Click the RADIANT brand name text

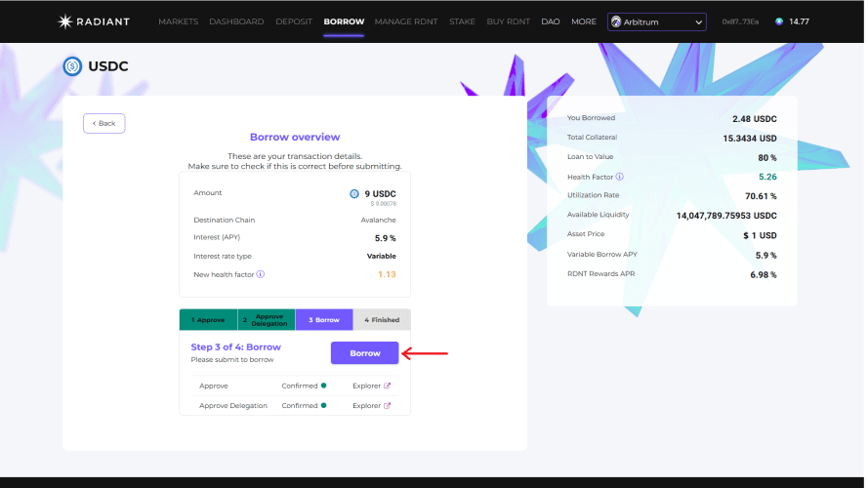point(103,21)
